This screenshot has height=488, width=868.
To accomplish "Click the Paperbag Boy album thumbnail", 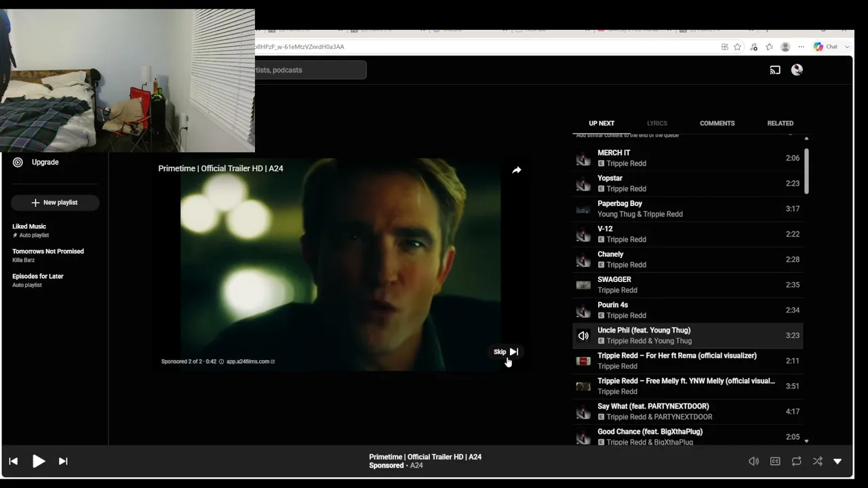I will point(583,209).
